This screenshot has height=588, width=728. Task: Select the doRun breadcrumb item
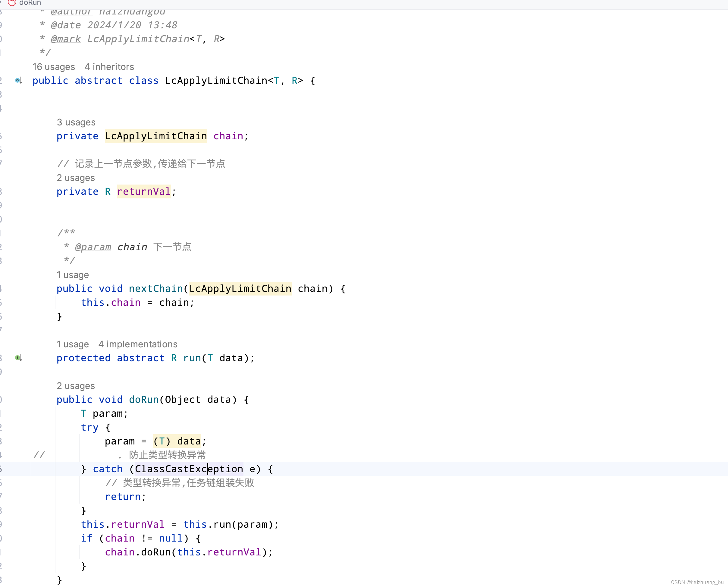(x=30, y=3)
